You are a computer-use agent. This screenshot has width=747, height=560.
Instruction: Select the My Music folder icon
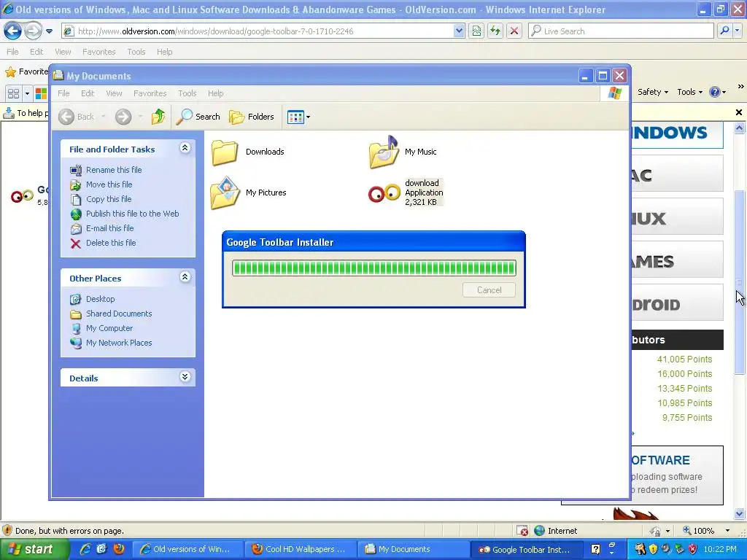[384, 152]
